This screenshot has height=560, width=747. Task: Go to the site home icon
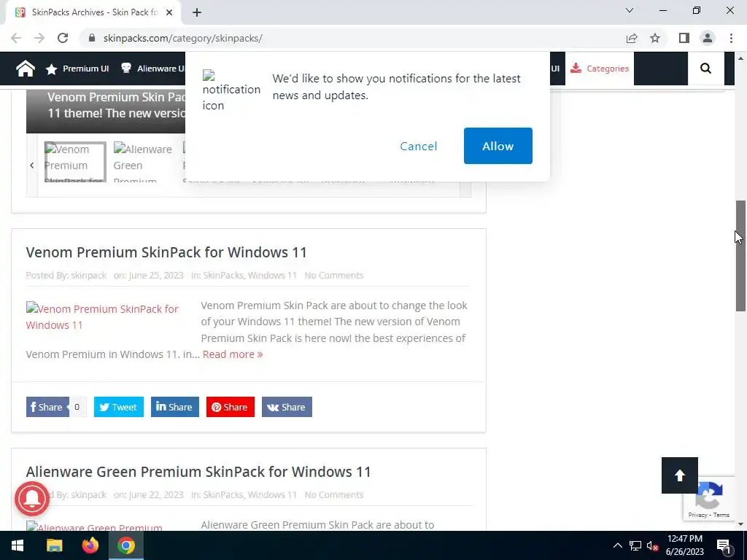26,69
